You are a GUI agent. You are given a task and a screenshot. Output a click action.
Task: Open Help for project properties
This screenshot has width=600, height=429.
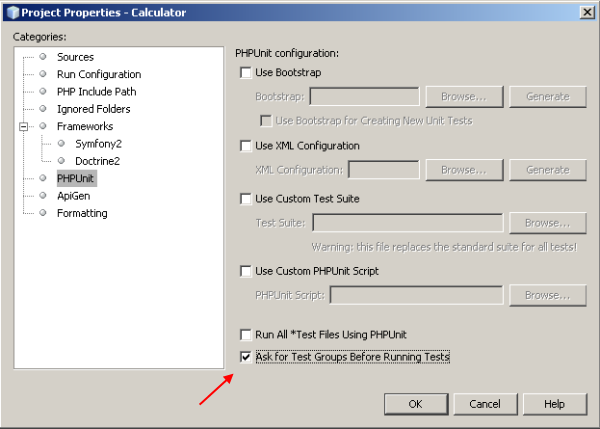coord(554,404)
